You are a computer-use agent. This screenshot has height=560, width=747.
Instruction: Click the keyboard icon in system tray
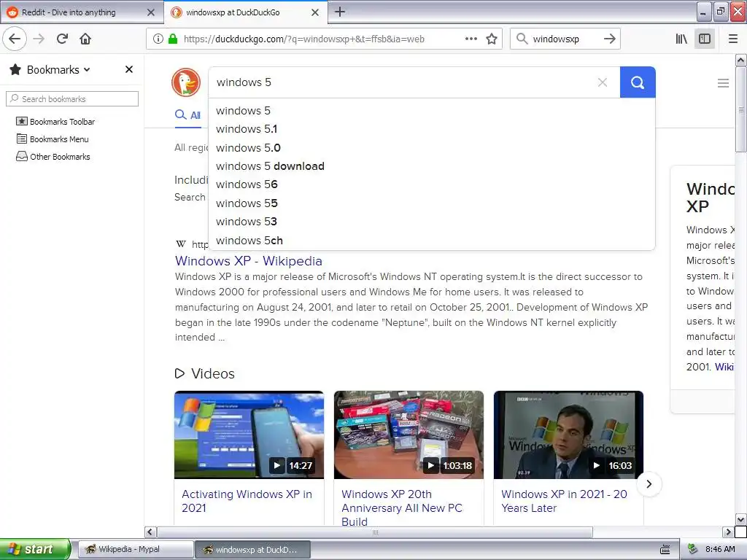[x=665, y=550]
